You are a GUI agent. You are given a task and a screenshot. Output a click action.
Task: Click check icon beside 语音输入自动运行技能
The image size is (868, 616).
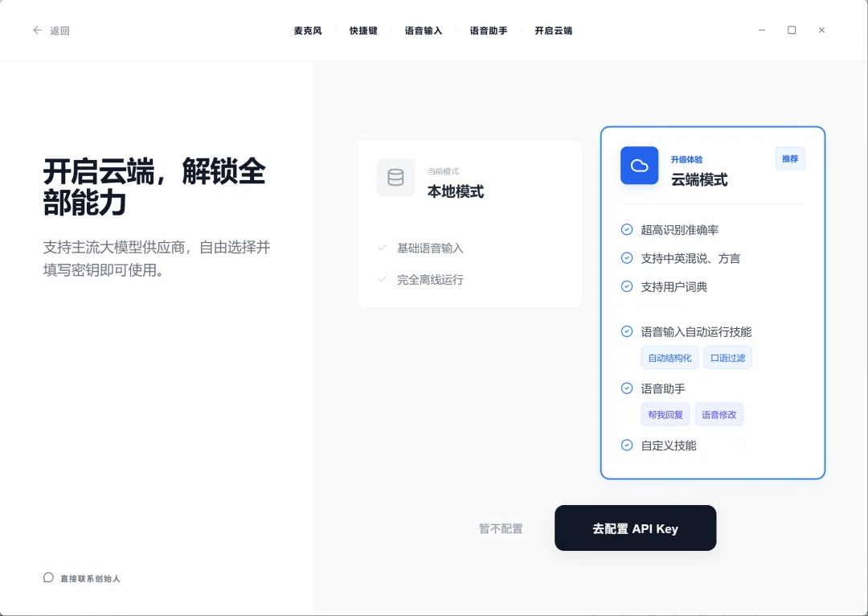pos(627,331)
